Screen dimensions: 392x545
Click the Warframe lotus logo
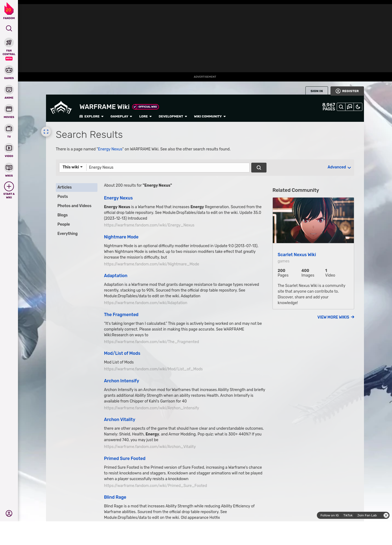coord(61,108)
